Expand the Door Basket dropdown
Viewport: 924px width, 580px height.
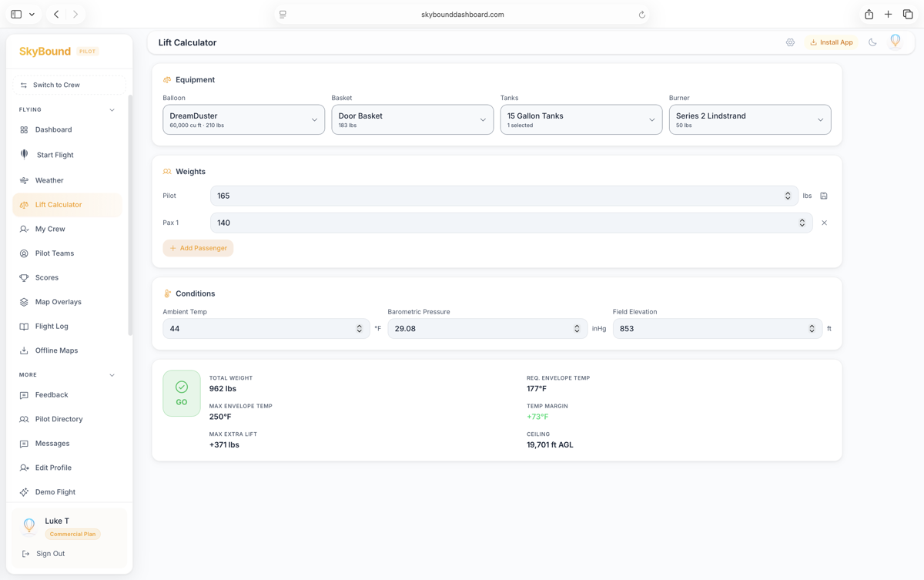(412, 119)
